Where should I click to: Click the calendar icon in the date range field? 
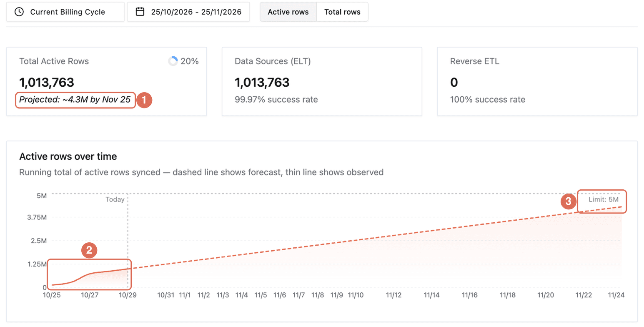point(140,12)
